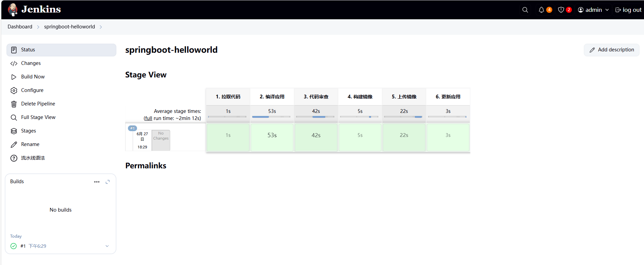Click the 4. 构建镜像 stage cell showing 5s

click(360, 137)
